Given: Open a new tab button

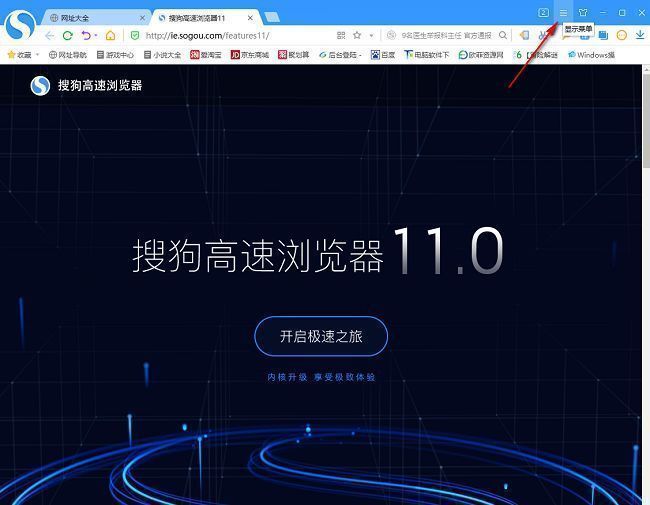Looking at the screenshot, I should 272,17.
